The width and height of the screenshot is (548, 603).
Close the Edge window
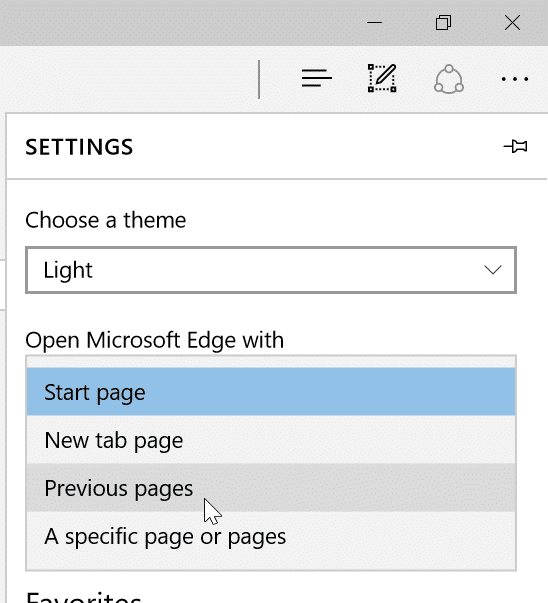coord(512,23)
